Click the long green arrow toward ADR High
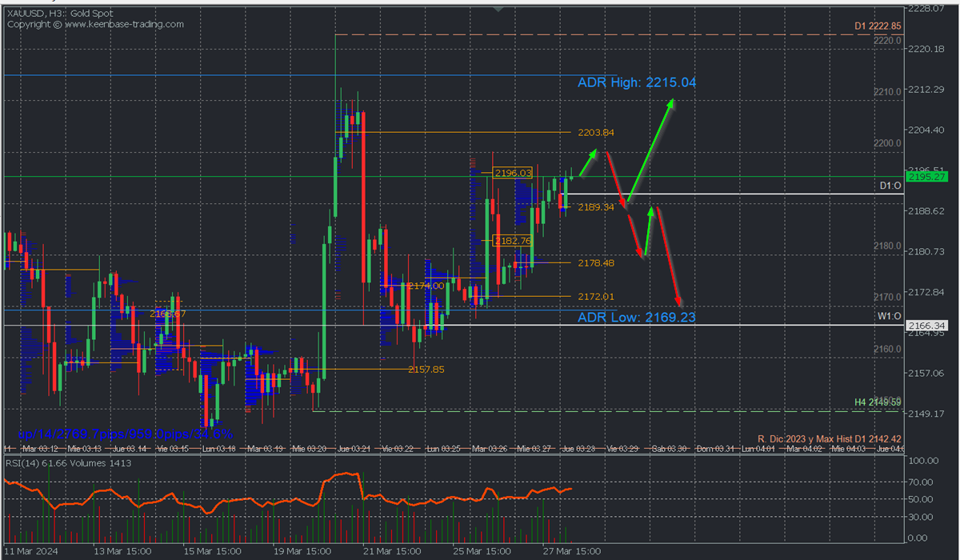 click(650, 150)
